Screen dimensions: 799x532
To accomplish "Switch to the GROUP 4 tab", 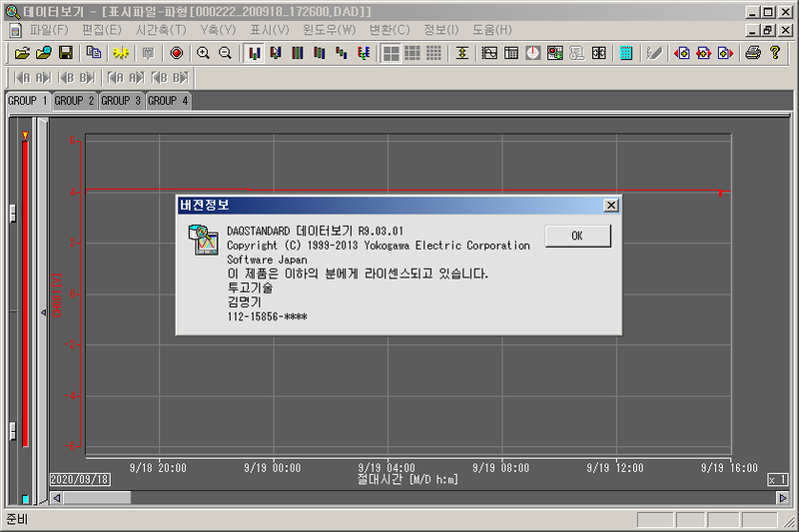I will 169,101.
